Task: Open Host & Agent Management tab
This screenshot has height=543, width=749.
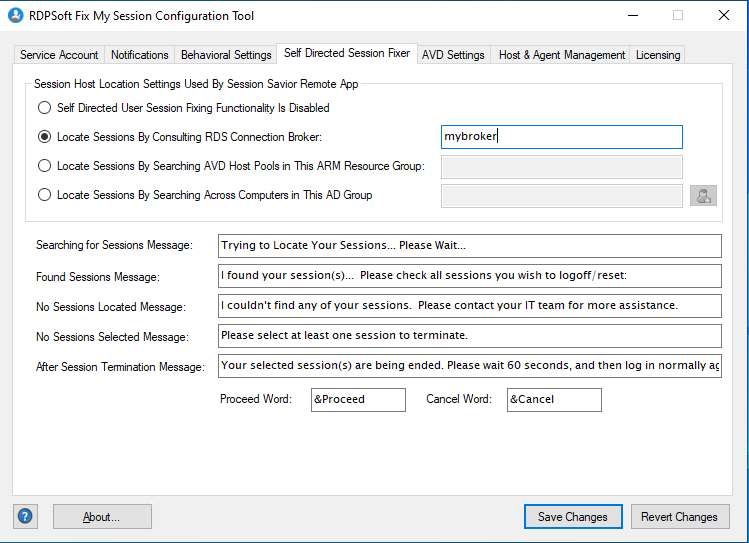Action: [562, 55]
